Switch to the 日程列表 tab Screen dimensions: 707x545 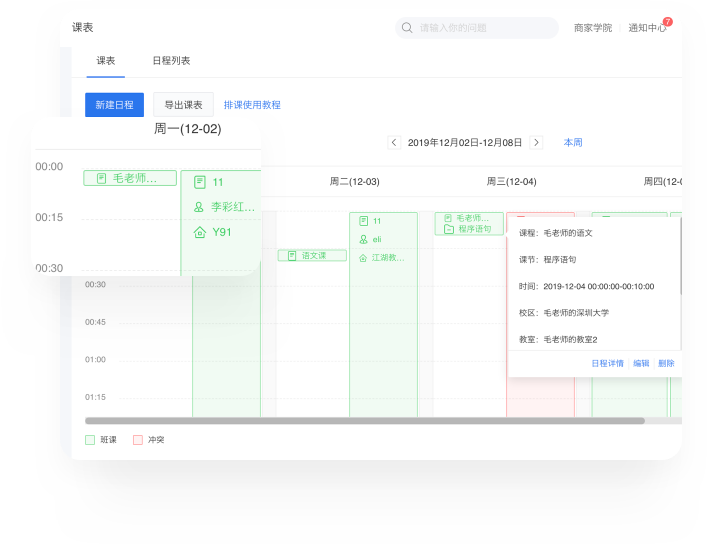pos(171,61)
